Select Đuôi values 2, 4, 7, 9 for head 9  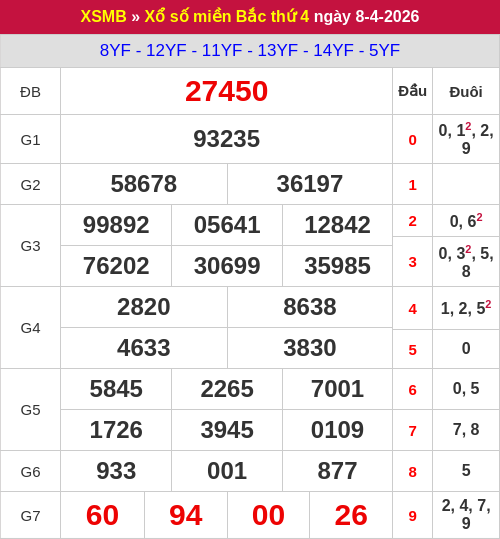point(466,514)
